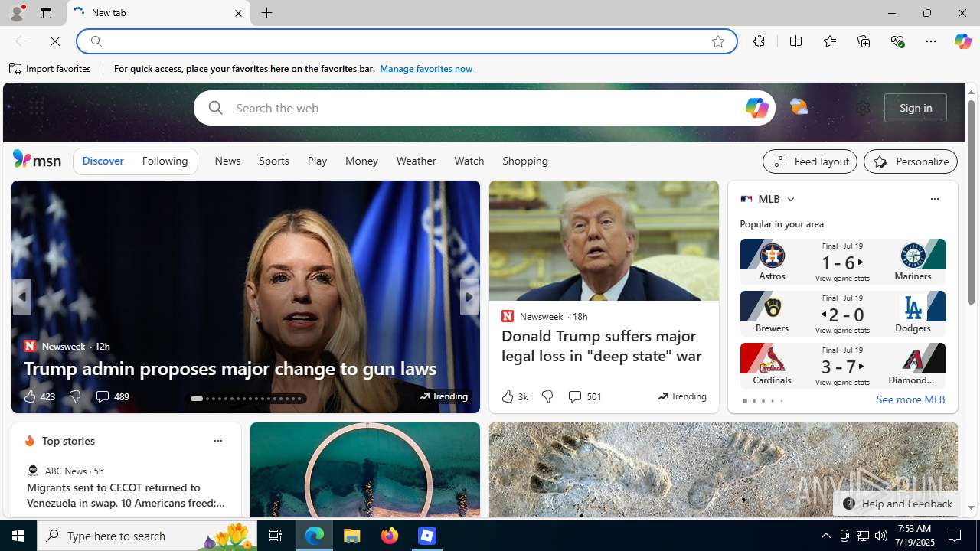The image size is (980, 551).
Task: Open the Watch section
Action: point(469,161)
